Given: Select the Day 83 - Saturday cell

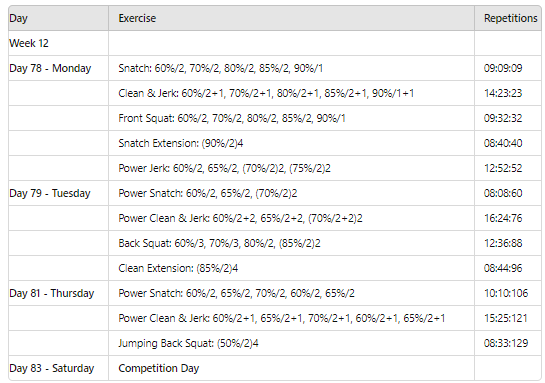Looking at the screenshot, I should click(58, 368).
